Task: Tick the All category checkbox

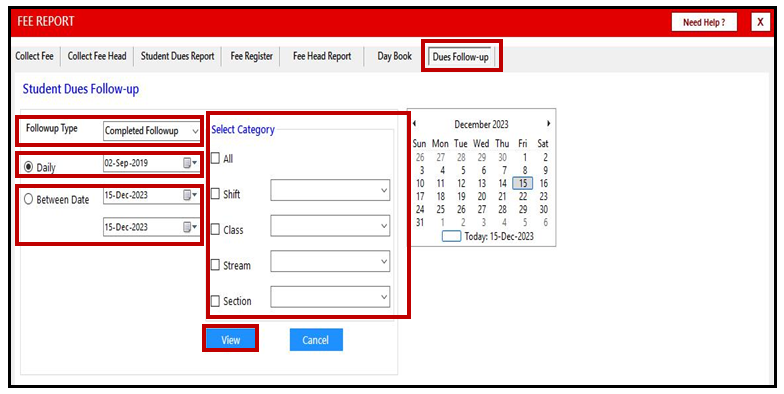Action: pos(216,158)
